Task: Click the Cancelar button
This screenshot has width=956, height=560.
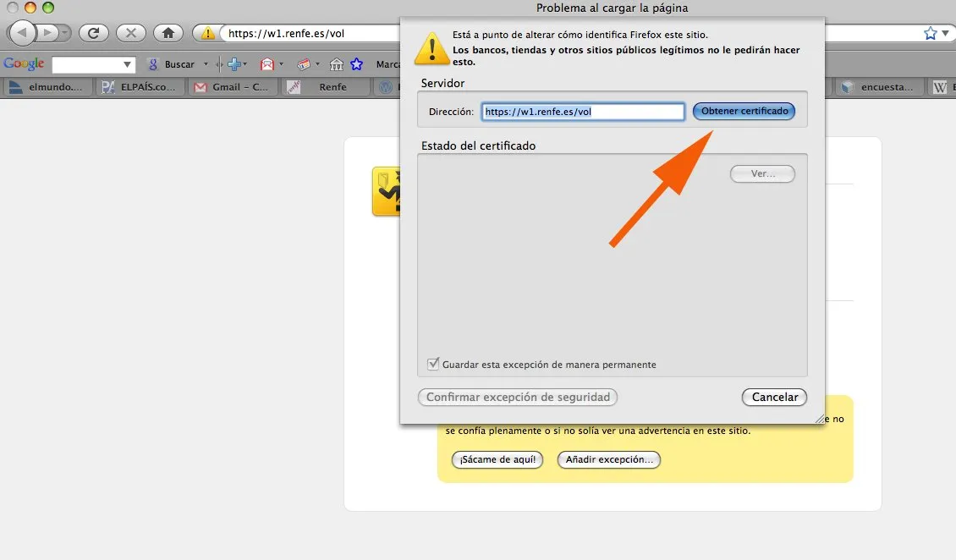Action: tap(774, 397)
